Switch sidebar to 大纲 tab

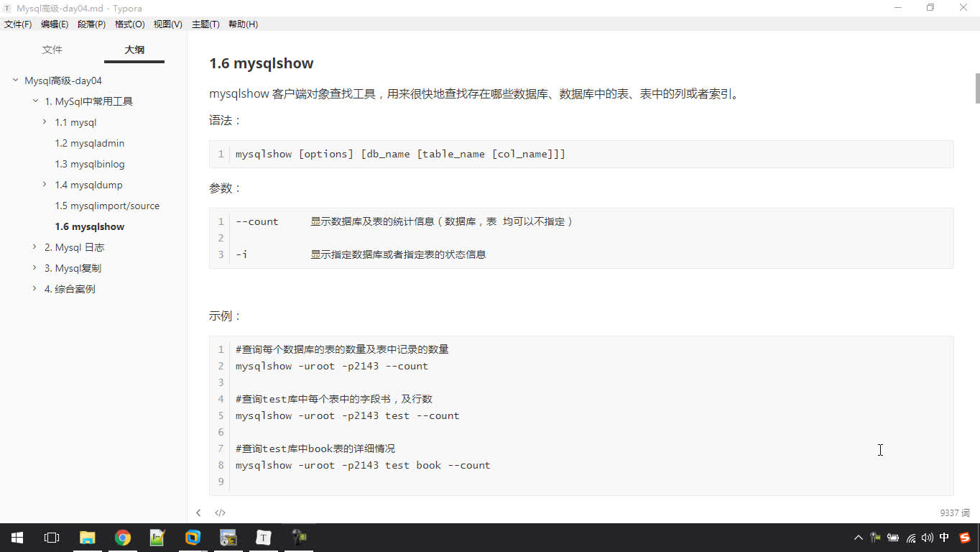coord(134,50)
